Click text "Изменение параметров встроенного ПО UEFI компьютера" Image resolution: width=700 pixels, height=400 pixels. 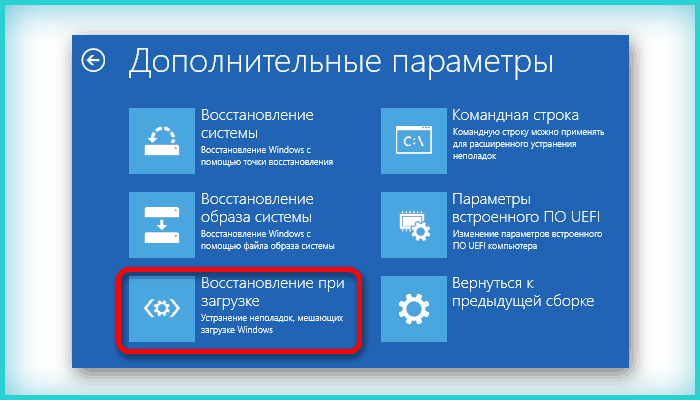point(527,240)
